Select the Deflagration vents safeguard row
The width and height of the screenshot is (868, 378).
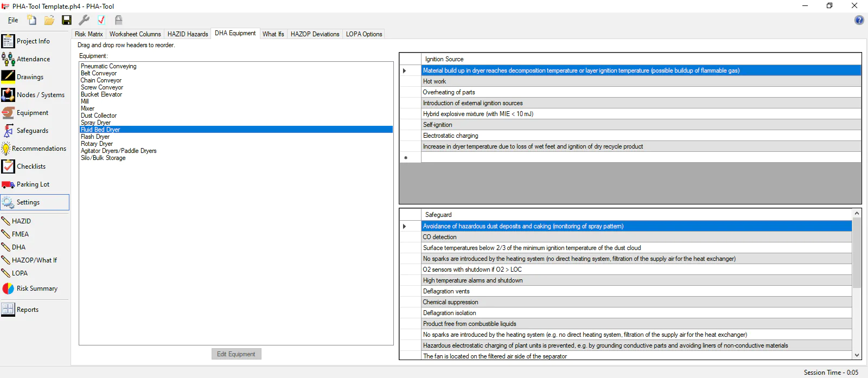tap(636, 291)
